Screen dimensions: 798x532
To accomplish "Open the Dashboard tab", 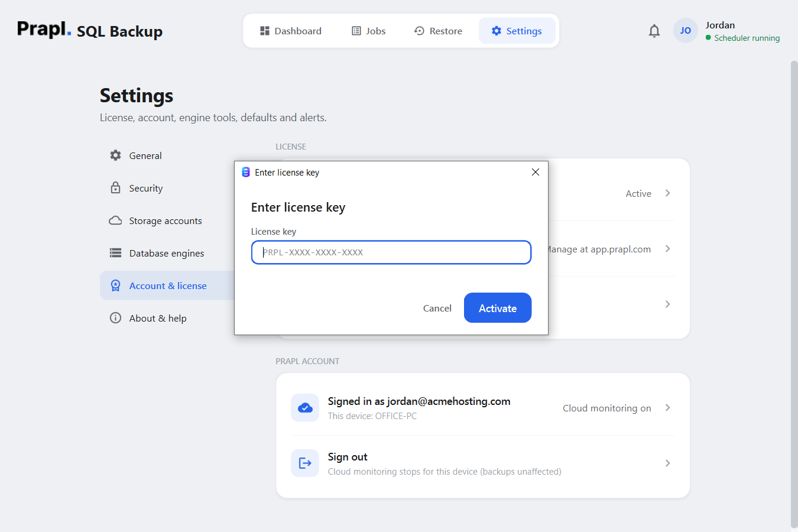I will (x=291, y=31).
